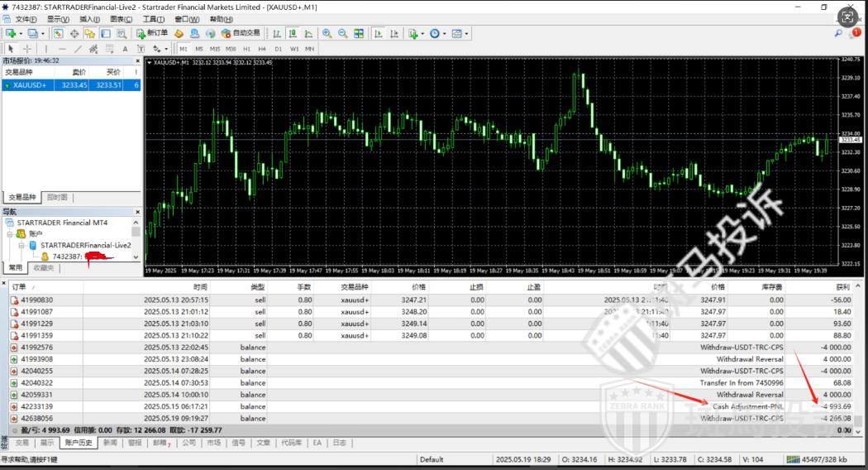Switch to the 交易 tab in terminal
868x470 pixels.
(x=22, y=443)
